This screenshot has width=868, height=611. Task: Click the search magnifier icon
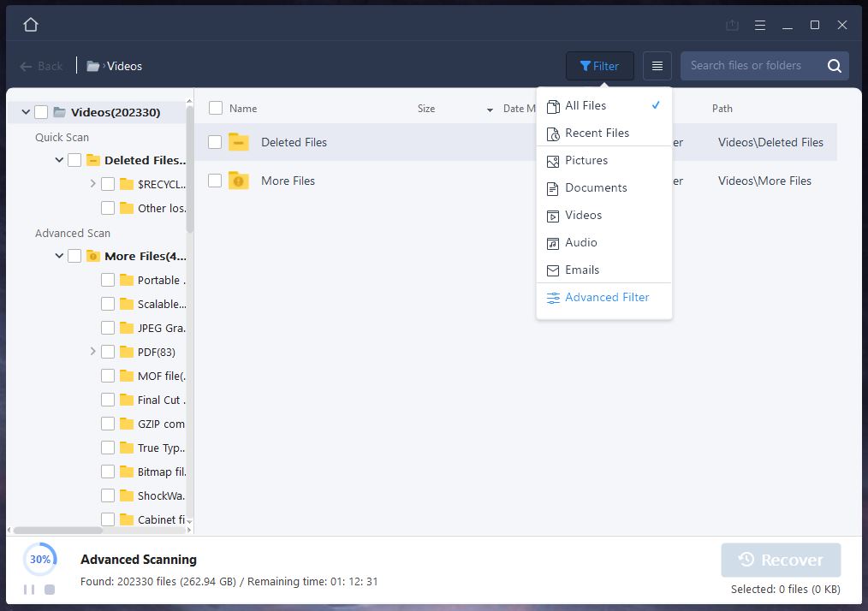[x=835, y=66]
